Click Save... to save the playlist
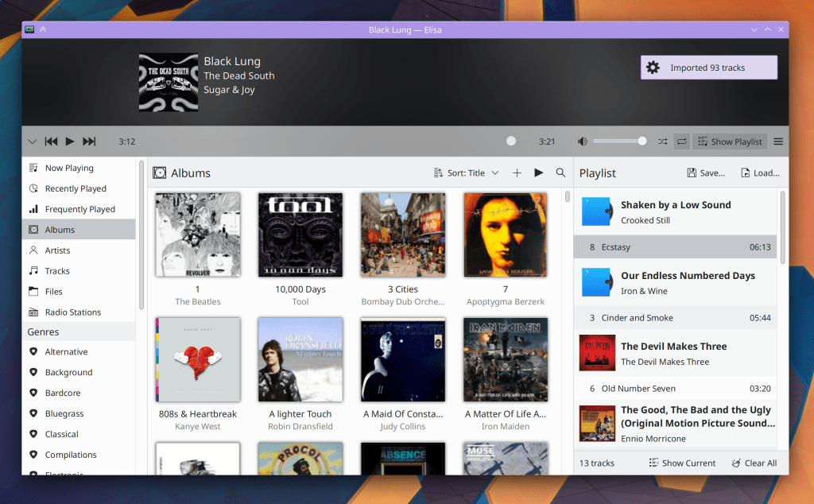Screen dimensions: 814x504 705,173
